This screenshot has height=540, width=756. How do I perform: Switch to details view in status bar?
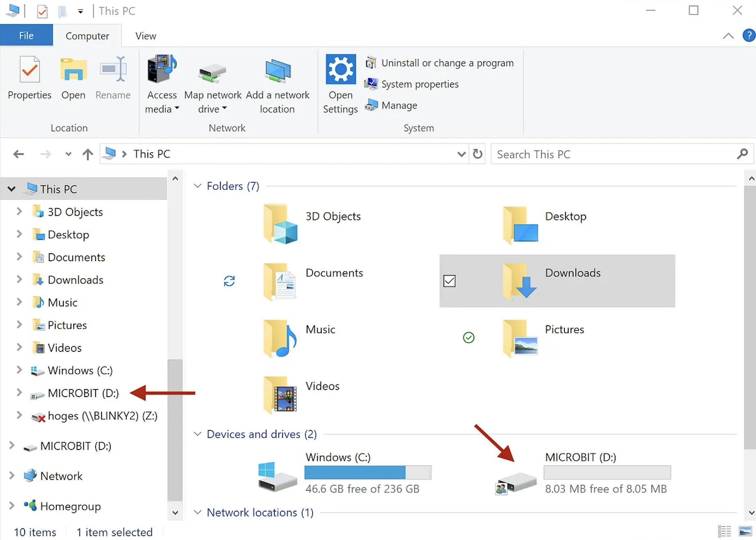(x=724, y=531)
